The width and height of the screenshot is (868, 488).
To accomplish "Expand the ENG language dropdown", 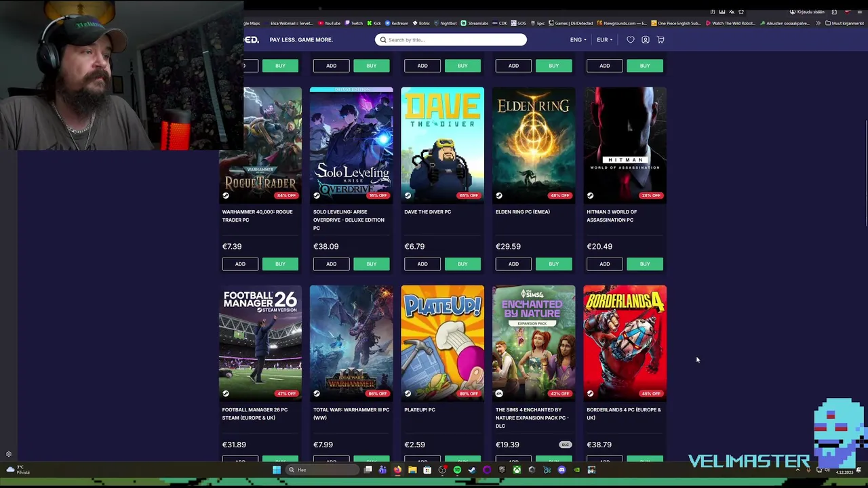I will [x=578, y=40].
